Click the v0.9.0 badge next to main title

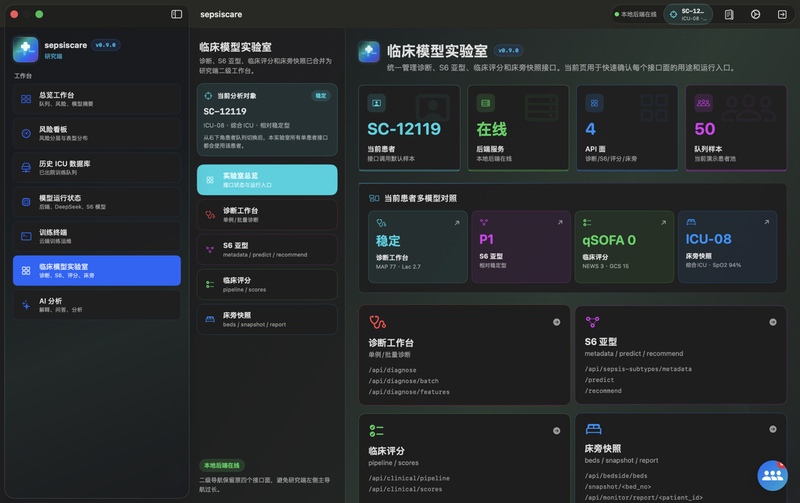click(x=509, y=51)
